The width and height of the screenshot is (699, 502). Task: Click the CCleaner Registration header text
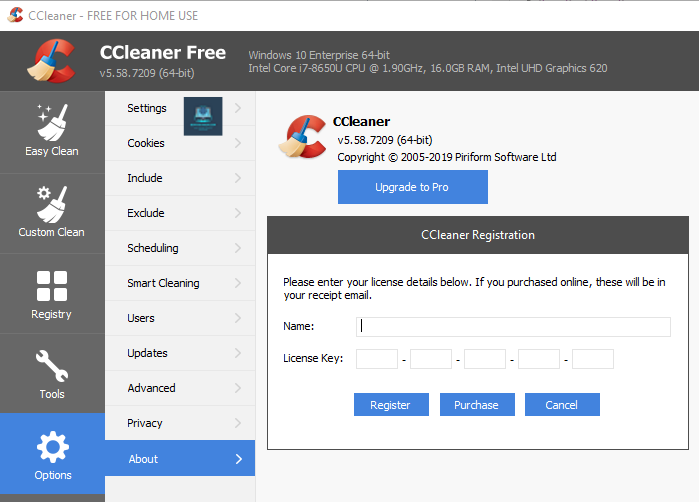pyautogui.click(x=478, y=235)
